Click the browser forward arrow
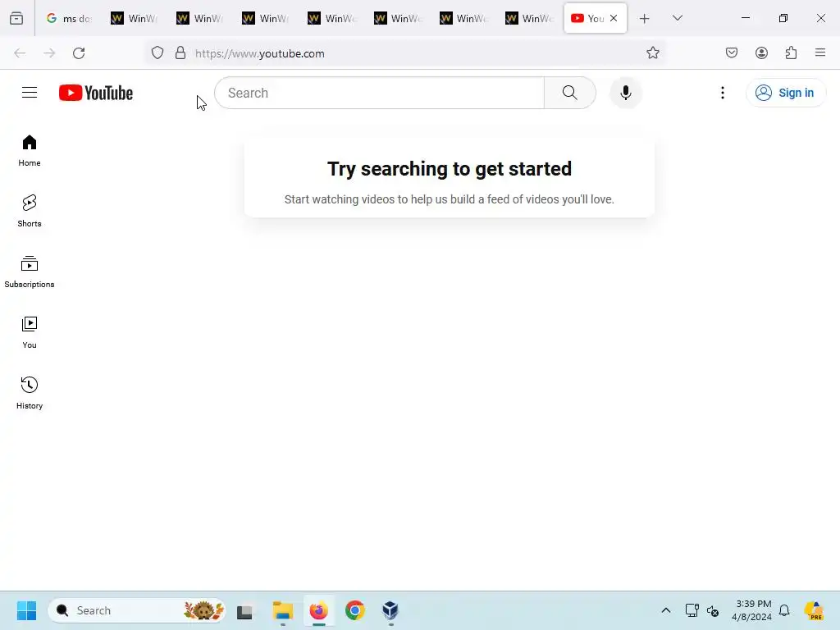Image resolution: width=840 pixels, height=630 pixels. [49, 53]
